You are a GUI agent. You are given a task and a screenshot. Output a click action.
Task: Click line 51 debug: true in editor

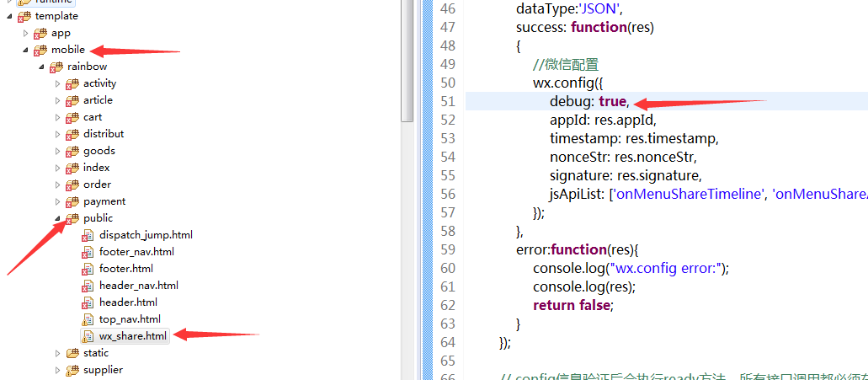(588, 101)
